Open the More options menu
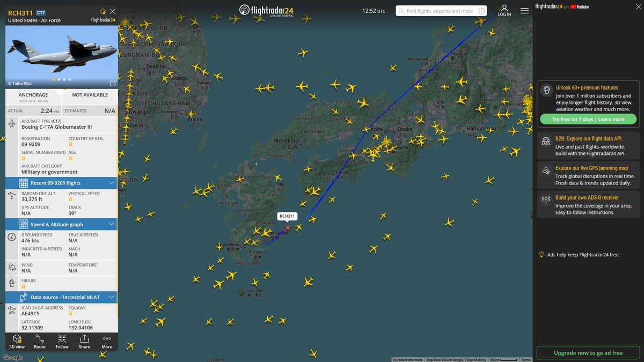The height and width of the screenshot is (362, 644). pyautogui.click(x=107, y=341)
